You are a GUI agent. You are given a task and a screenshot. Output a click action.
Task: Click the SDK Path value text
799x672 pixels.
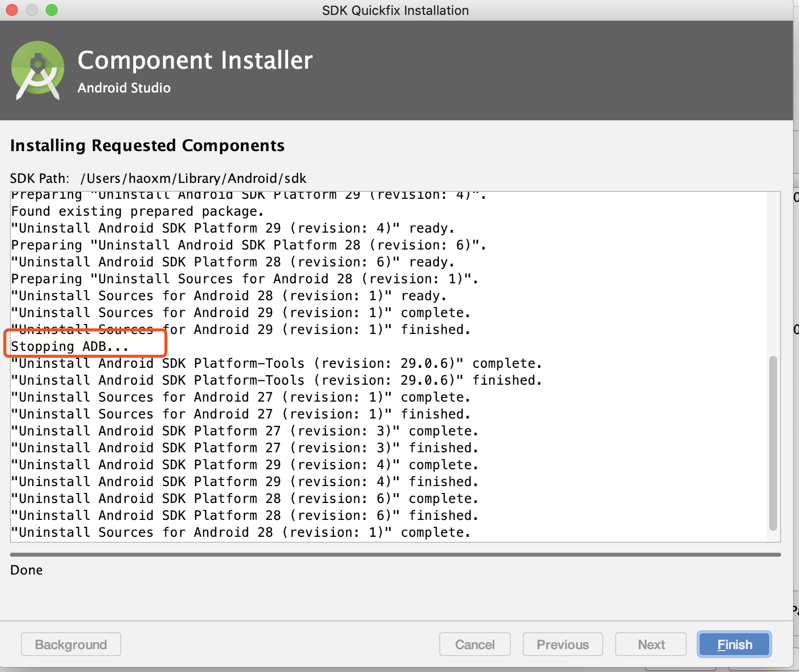pyautogui.click(x=193, y=178)
